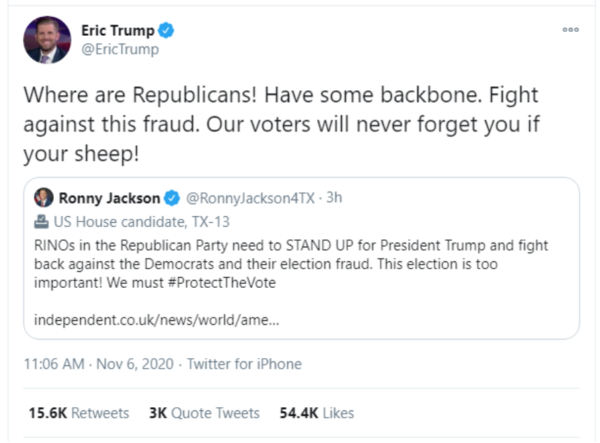This screenshot has width=600, height=443.
Task: Open the @EricTrump handle link
Action: point(120,50)
